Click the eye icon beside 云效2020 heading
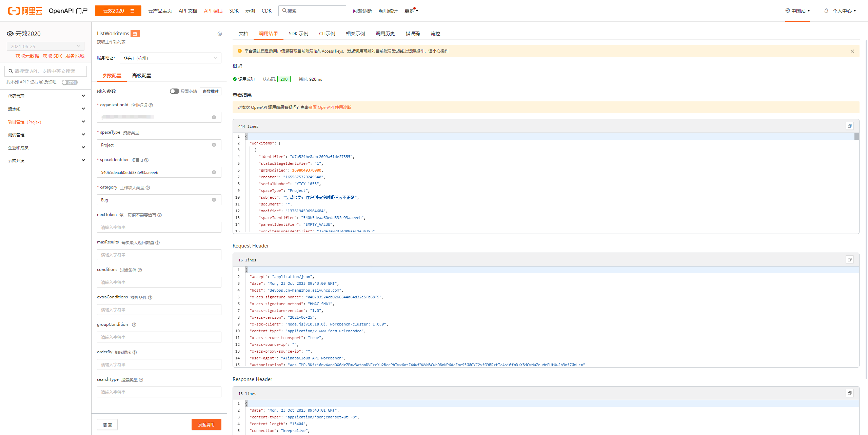This screenshot has height=435, width=868. 10,34
